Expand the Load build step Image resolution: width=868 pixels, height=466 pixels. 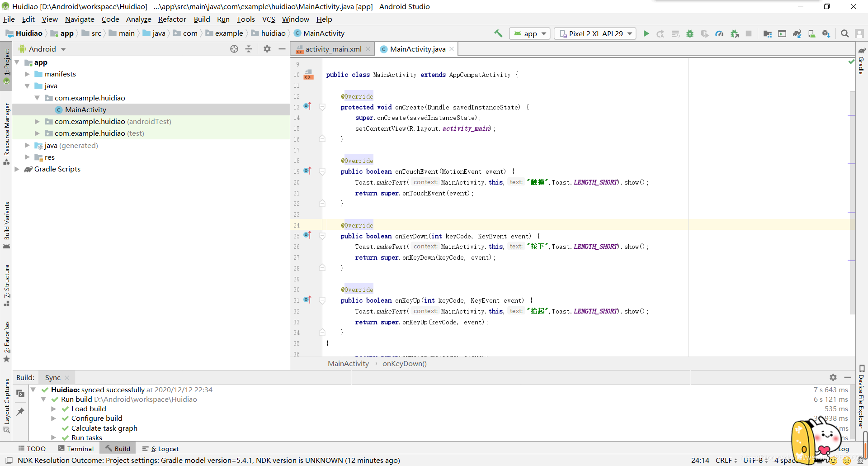coord(53,409)
